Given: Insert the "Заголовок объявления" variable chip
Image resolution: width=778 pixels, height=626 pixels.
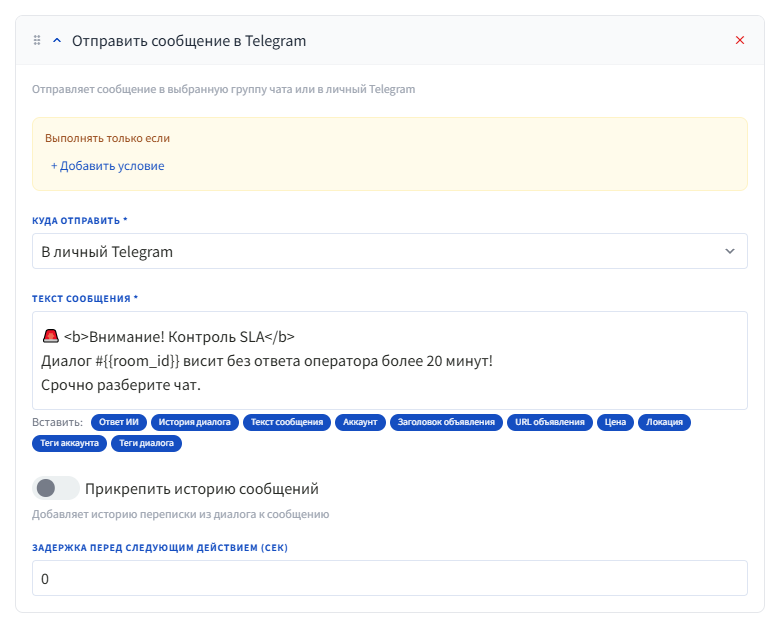Looking at the screenshot, I should click(446, 422).
